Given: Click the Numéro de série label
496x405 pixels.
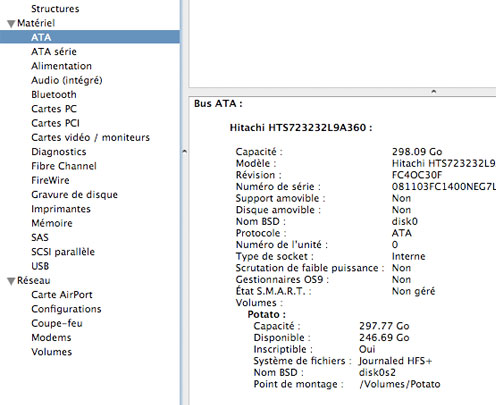Looking at the screenshot, I should point(278,187).
